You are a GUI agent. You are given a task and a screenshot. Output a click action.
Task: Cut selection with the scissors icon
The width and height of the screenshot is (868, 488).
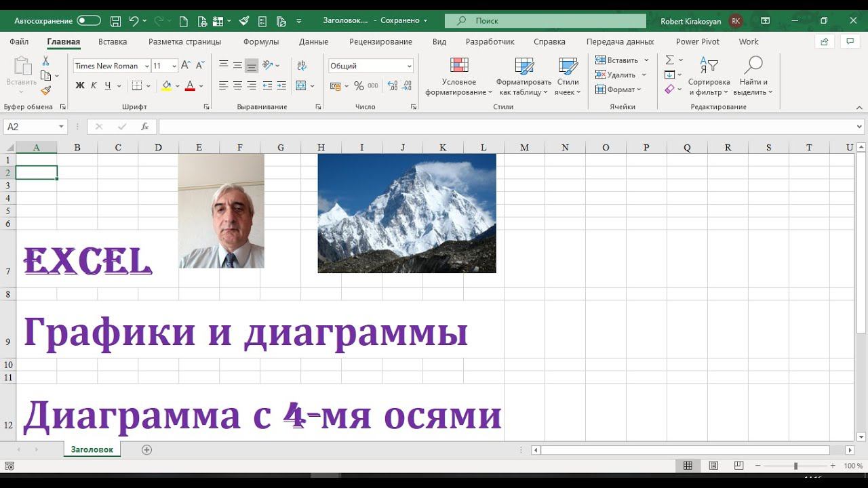click(x=45, y=60)
